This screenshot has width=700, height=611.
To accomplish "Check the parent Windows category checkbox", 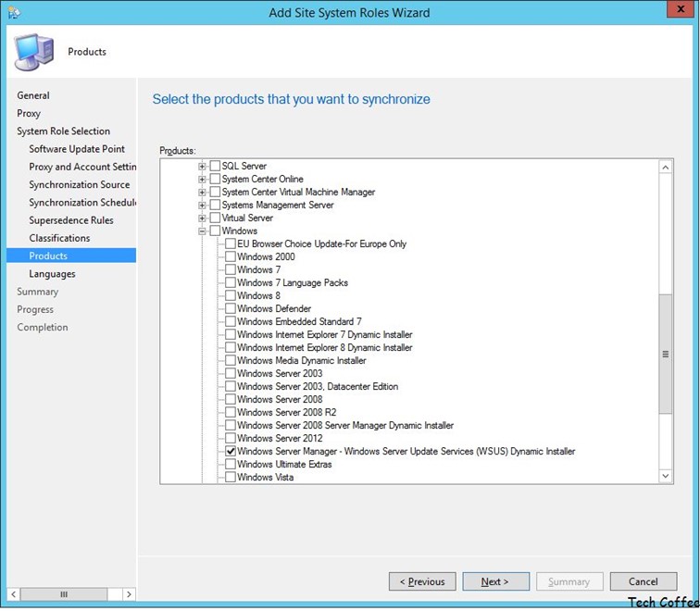I will [215, 231].
